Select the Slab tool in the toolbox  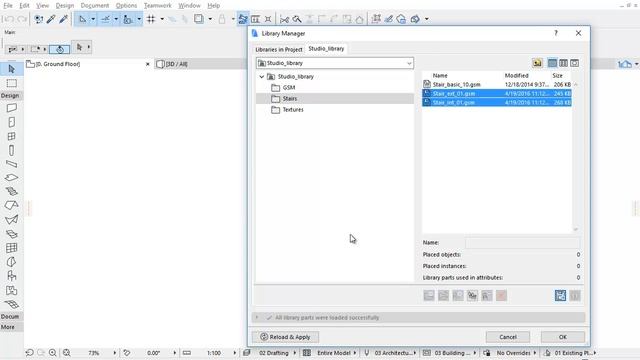tap(11, 178)
